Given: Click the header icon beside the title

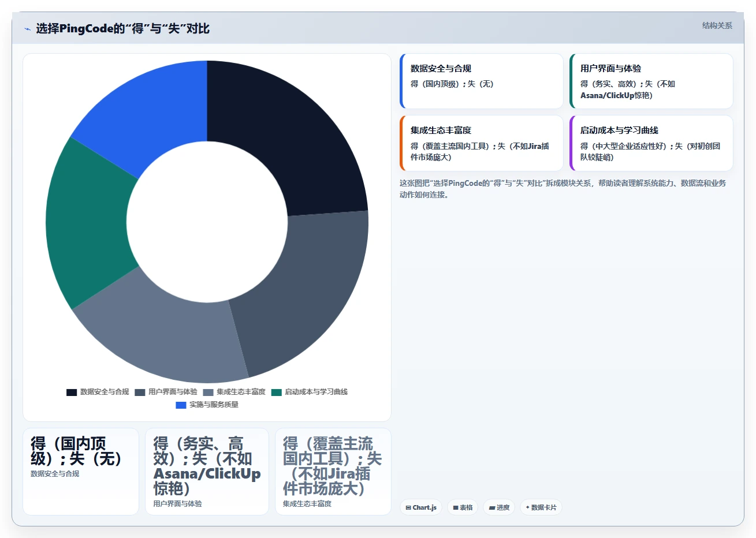Looking at the screenshot, I should pos(27,28).
